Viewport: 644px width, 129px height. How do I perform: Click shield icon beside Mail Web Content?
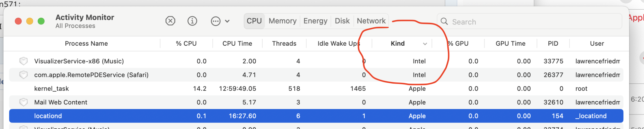(24, 102)
